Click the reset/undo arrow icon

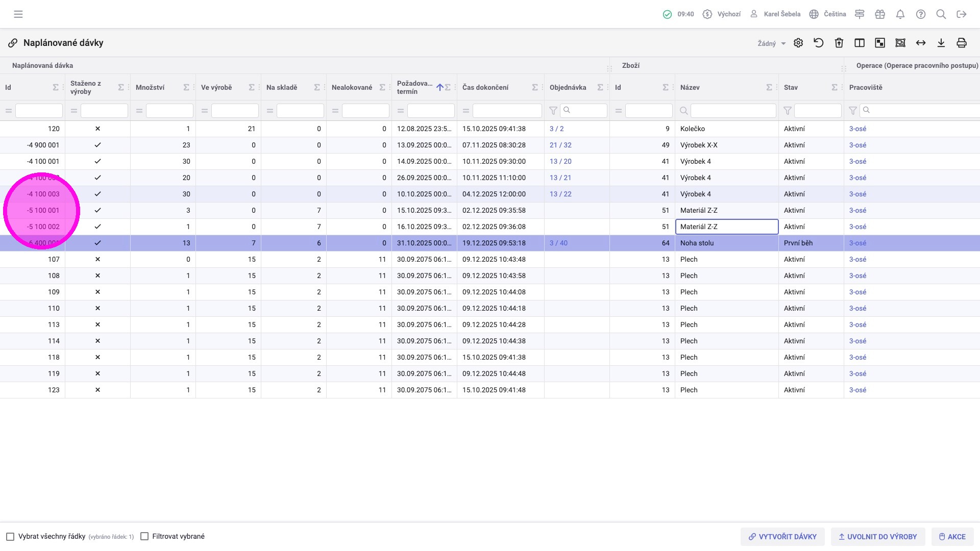coord(819,43)
